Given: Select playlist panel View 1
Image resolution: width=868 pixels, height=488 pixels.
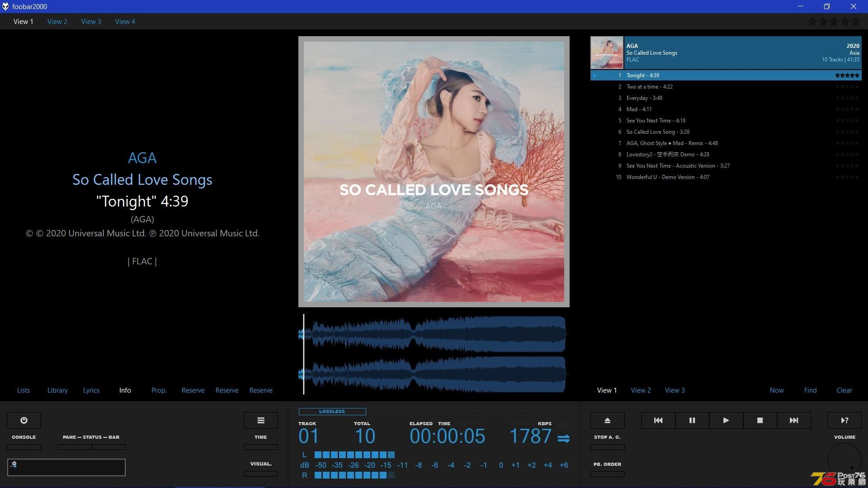Looking at the screenshot, I should click(607, 390).
